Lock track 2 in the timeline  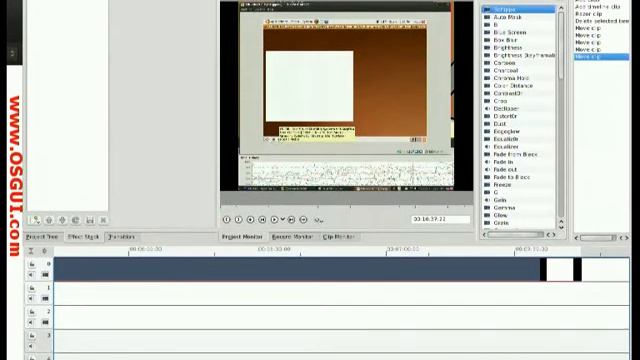[32, 312]
